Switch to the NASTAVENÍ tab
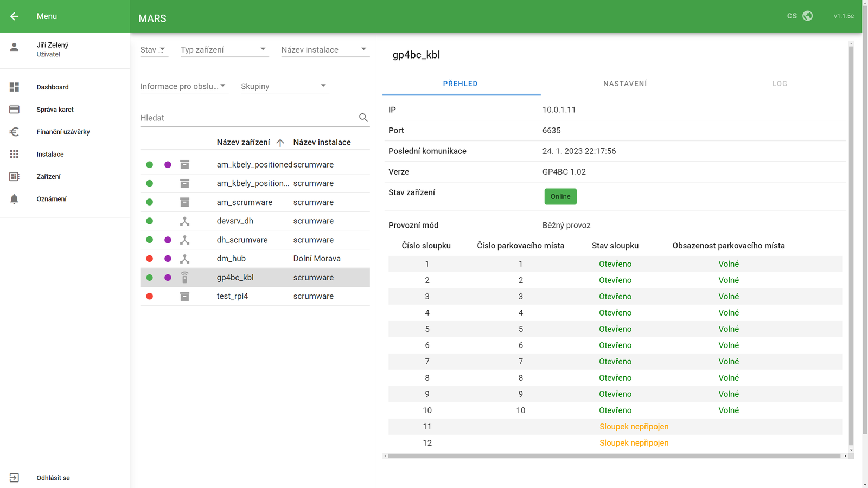 coord(625,84)
